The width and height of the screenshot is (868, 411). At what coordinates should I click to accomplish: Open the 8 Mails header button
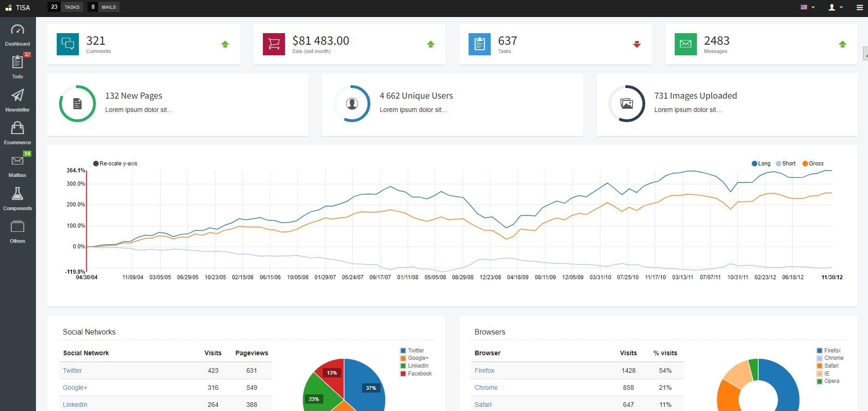pos(103,7)
